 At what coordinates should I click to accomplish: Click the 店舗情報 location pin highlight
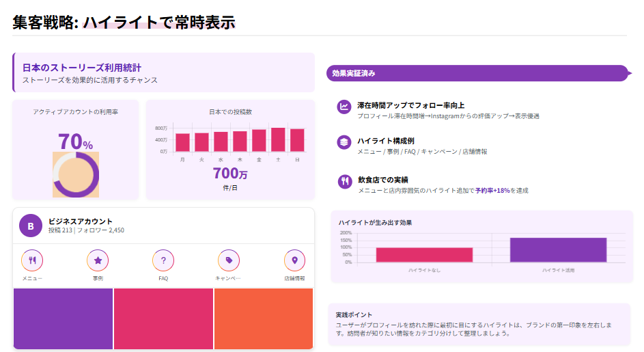tap(294, 260)
